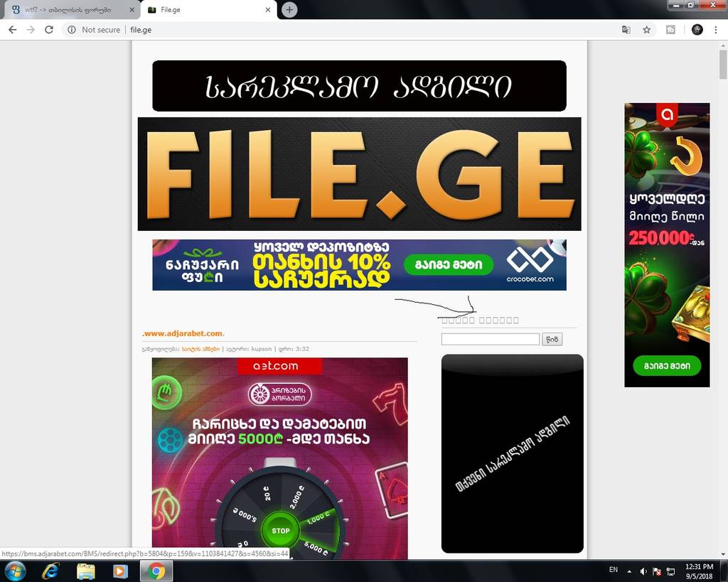Click green button in crocobet banner
This screenshot has width=728, height=582.
[x=448, y=264]
